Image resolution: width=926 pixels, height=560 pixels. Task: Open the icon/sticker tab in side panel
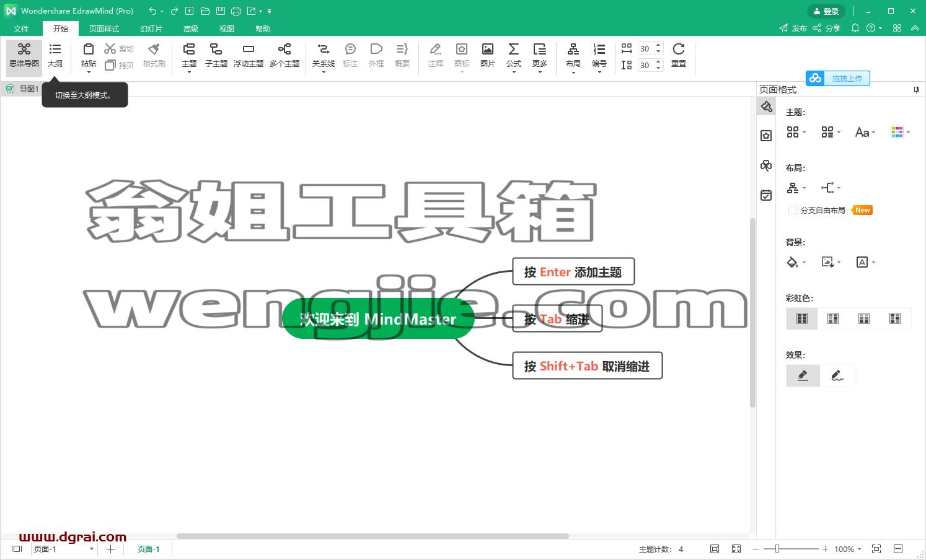767,136
